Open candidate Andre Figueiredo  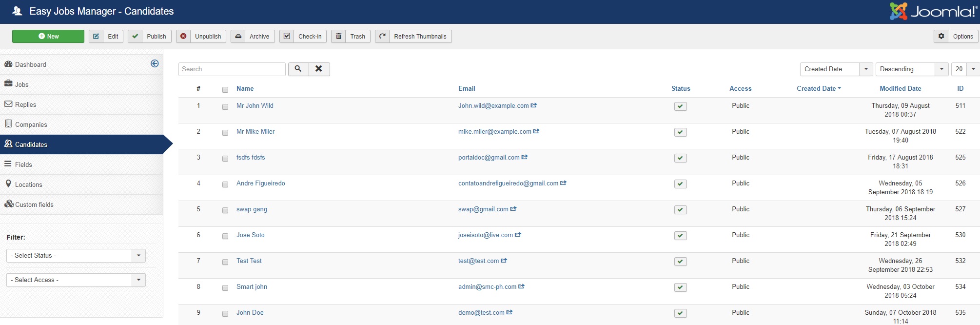pos(261,183)
